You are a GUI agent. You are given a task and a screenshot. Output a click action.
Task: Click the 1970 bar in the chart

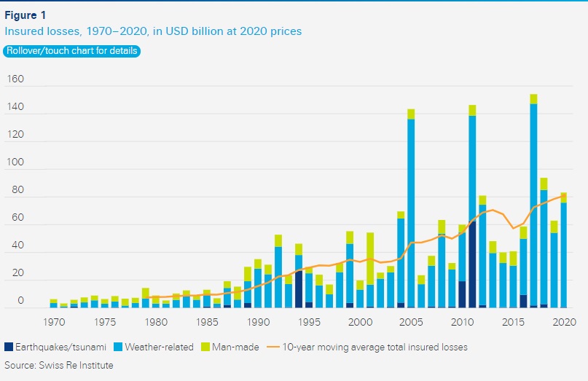tap(54, 303)
